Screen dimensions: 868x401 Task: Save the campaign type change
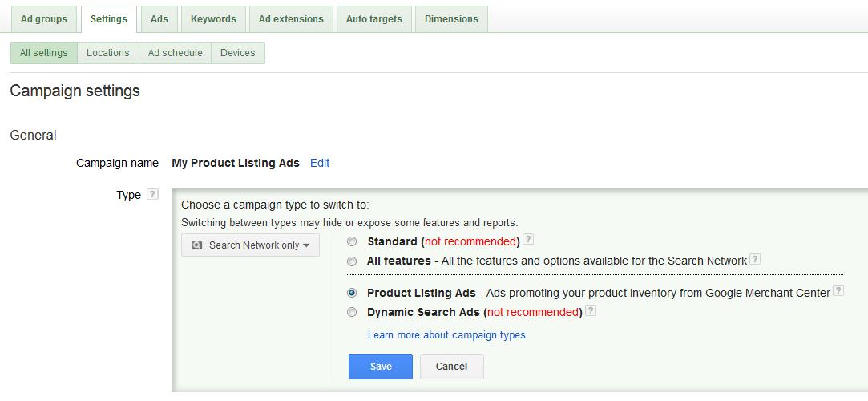pyautogui.click(x=381, y=367)
